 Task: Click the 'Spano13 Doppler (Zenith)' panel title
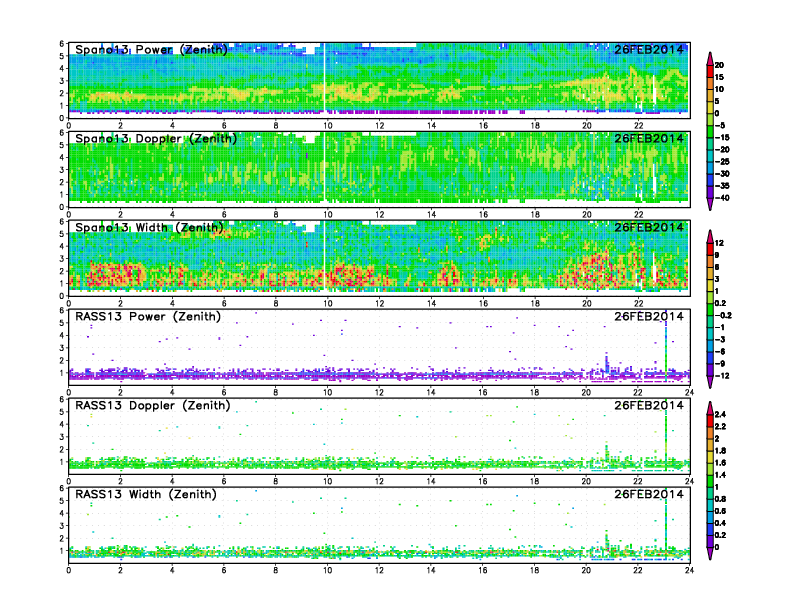(156, 138)
